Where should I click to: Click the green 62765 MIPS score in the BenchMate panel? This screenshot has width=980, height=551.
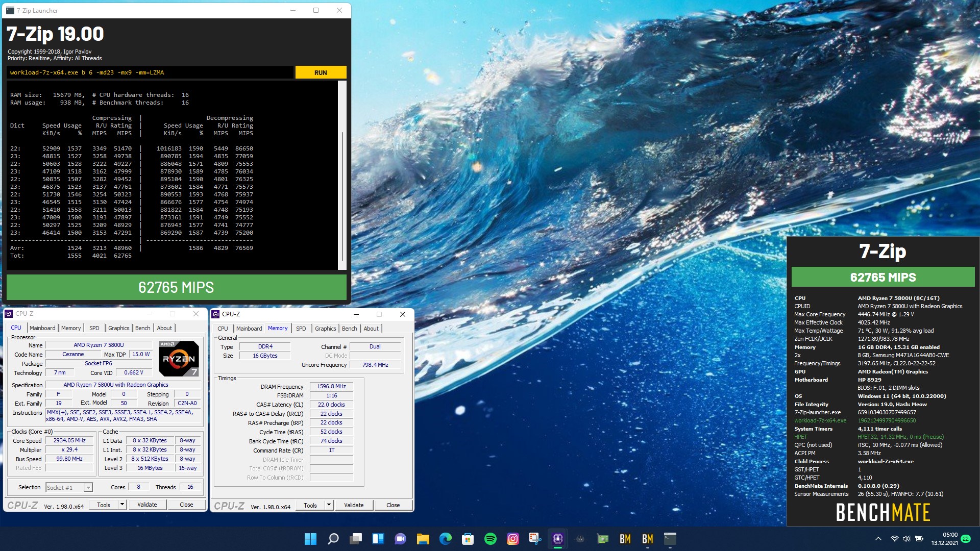883,277
